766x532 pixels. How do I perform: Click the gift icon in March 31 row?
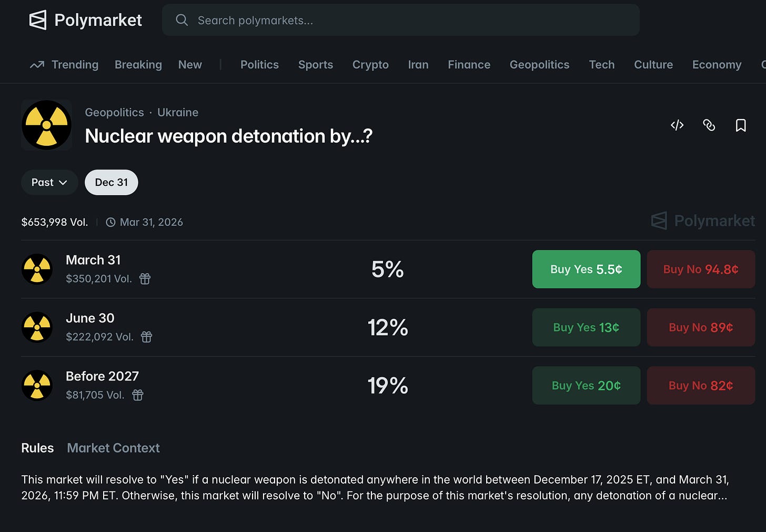point(145,279)
